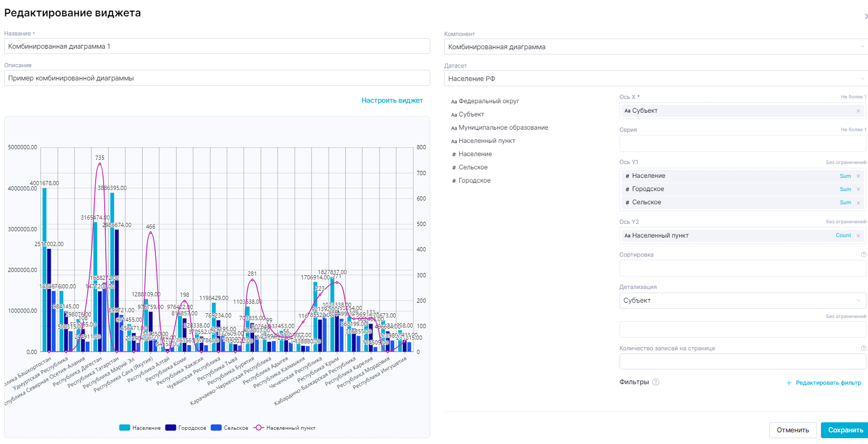Toggle Городское series in chart legend

tap(186, 428)
